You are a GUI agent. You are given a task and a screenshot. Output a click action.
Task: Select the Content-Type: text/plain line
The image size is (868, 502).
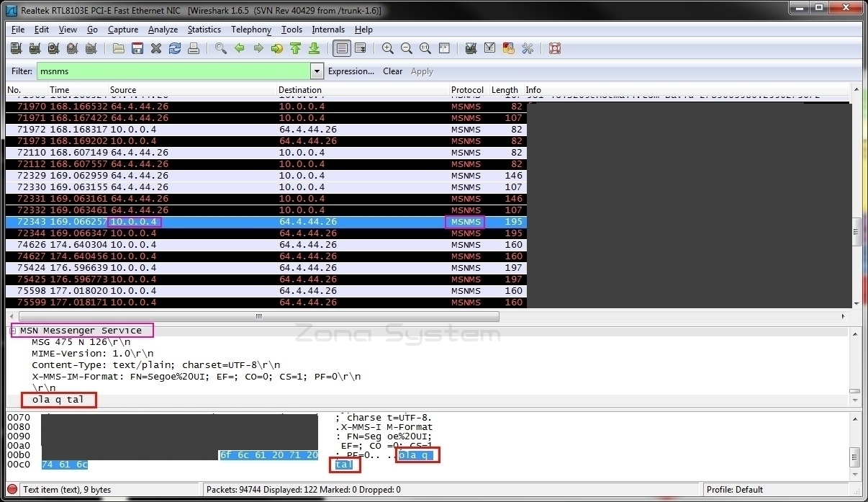428,365
